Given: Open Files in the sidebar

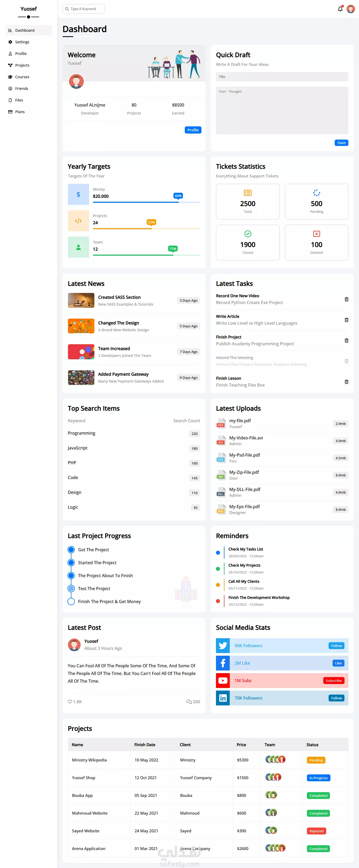Looking at the screenshot, I should 29,100.
